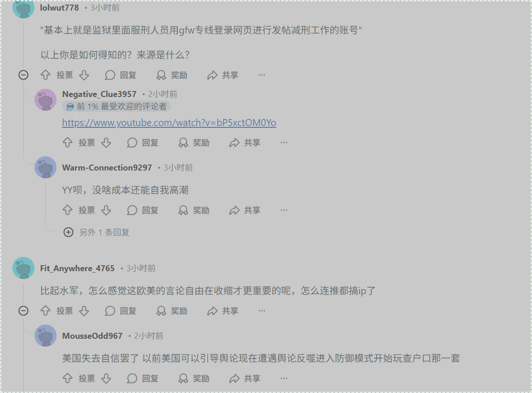Downvote Fit_Anywhere_4765's comment
532x393 pixels.
(84, 311)
